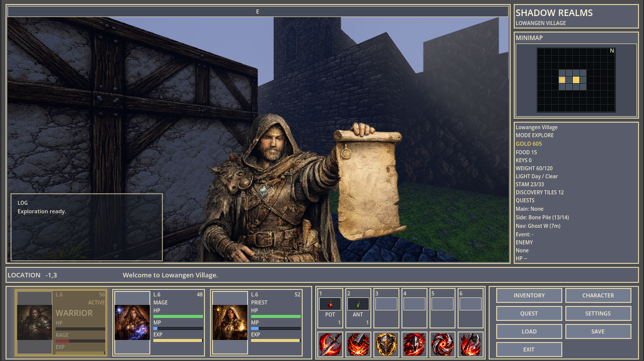Open the Quest log button

point(529,313)
